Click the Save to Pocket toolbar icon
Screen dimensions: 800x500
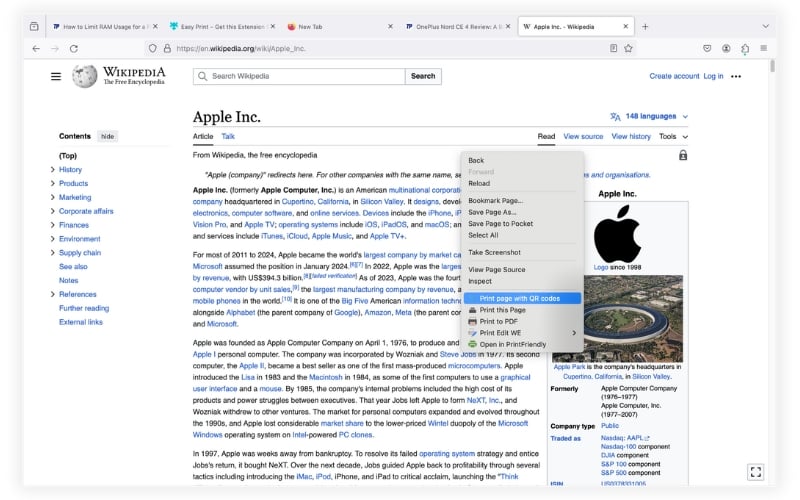click(707, 48)
